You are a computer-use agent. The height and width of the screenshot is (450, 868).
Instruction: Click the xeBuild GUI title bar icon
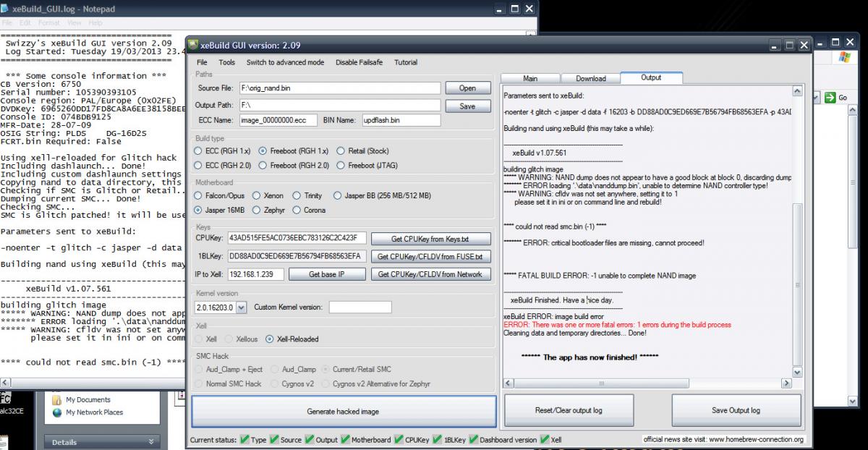pos(193,44)
